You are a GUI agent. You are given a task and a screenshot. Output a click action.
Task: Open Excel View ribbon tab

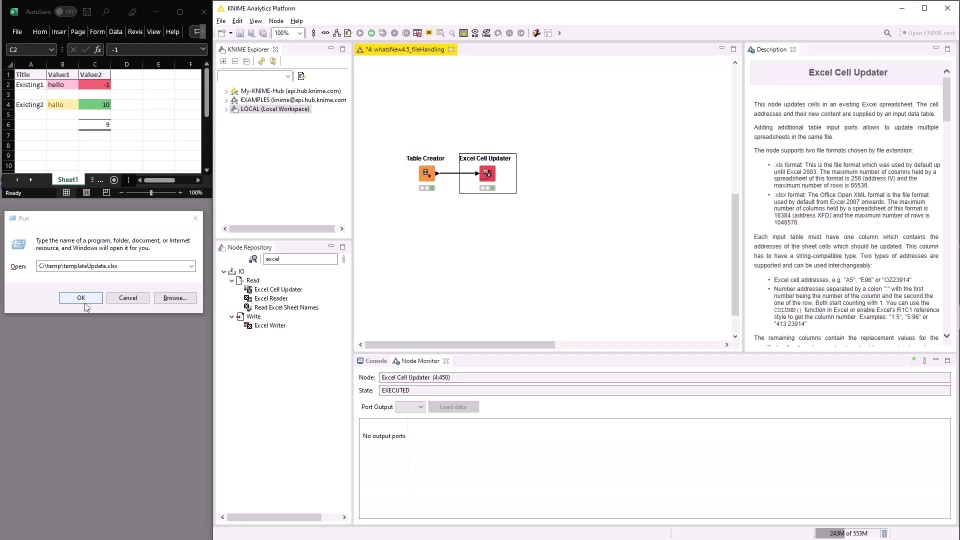pyautogui.click(x=154, y=32)
